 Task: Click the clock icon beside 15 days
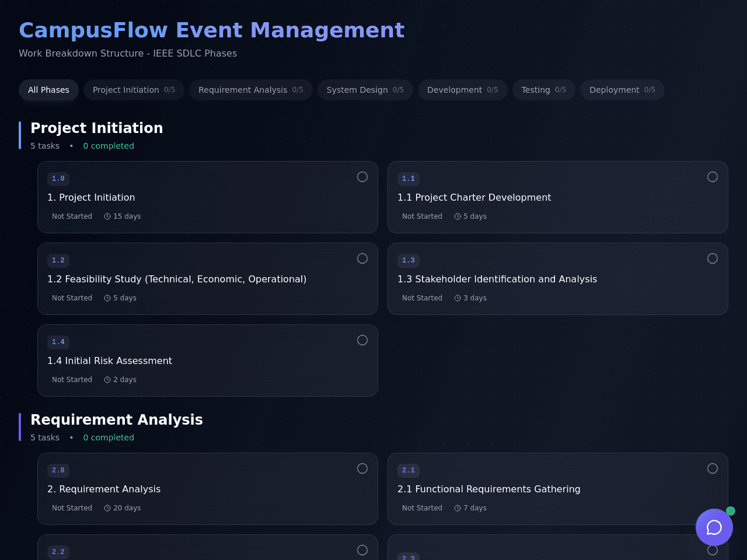coord(107,216)
